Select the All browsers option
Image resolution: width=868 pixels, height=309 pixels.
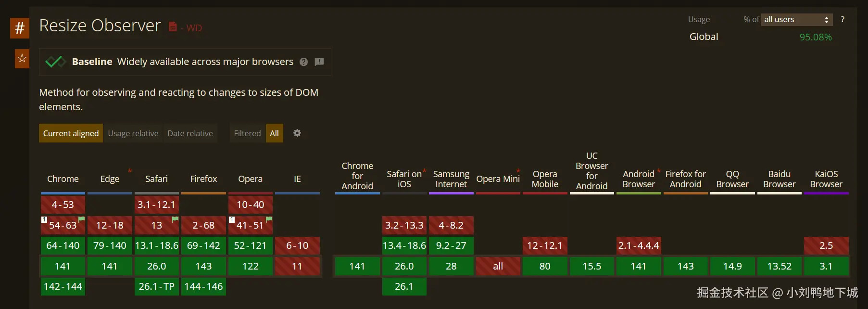(274, 133)
